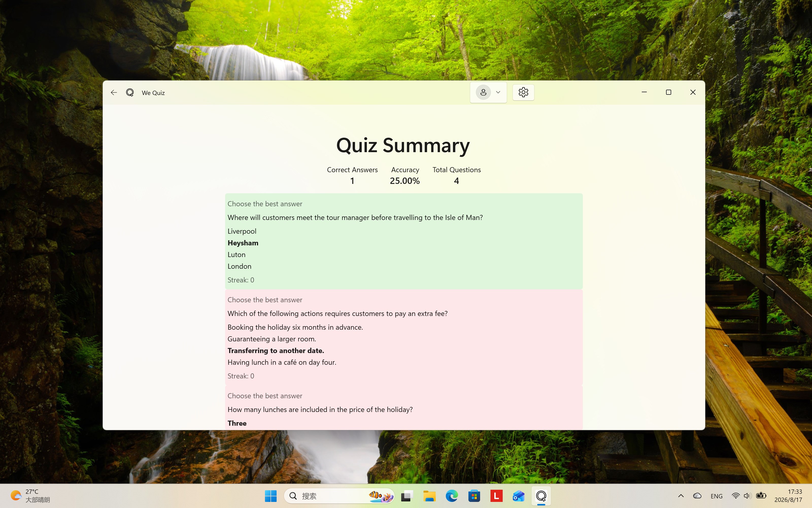812x508 pixels.
Task: Click the lunches included question text
Action: pyautogui.click(x=320, y=409)
